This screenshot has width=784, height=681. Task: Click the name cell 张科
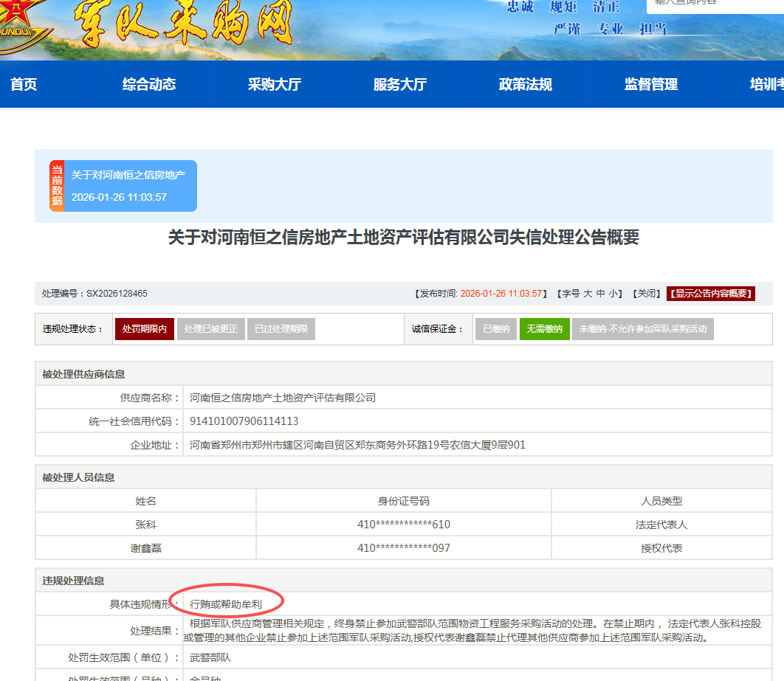coord(145,525)
